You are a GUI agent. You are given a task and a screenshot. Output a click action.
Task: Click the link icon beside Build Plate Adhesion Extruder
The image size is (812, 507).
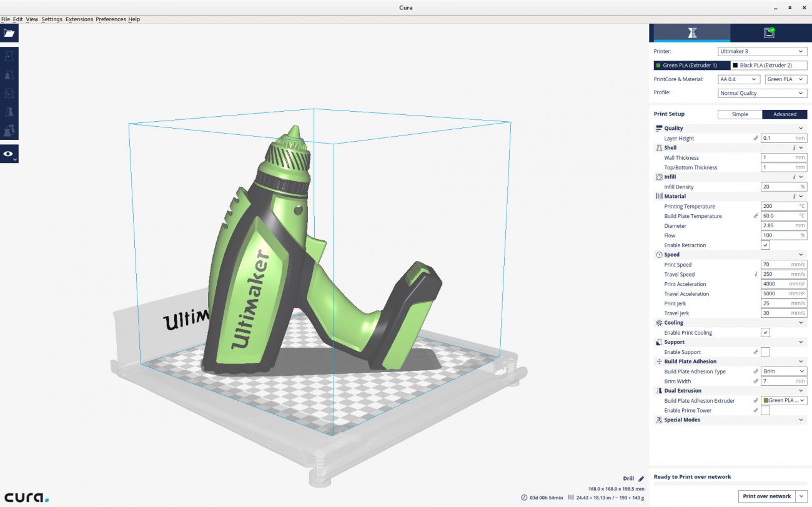pyautogui.click(x=756, y=401)
